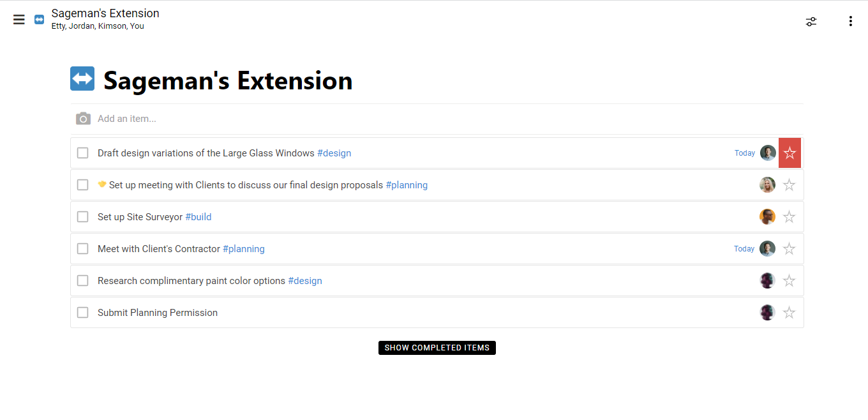Open the filter/sort settings sliders icon

[x=811, y=21]
